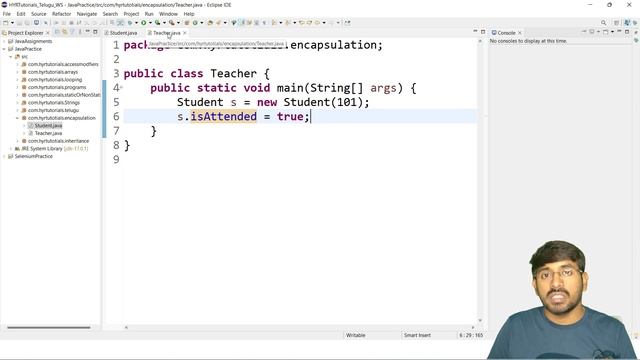Open the Project menu

(131, 14)
